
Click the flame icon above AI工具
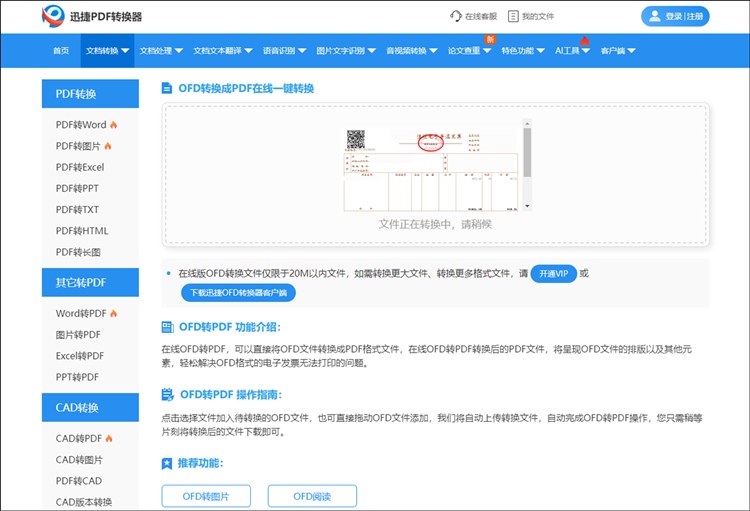click(x=585, y=41)
